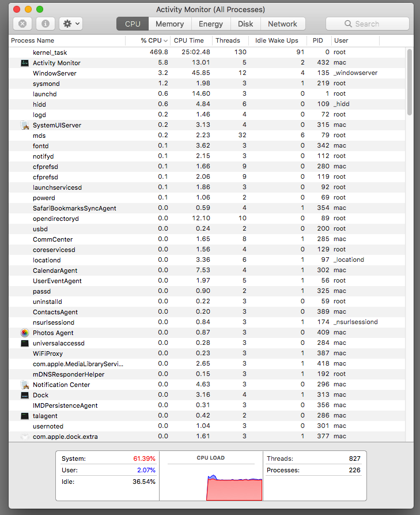Select the nsurlsessiond process
420x515 pixels.
(207, 322)
